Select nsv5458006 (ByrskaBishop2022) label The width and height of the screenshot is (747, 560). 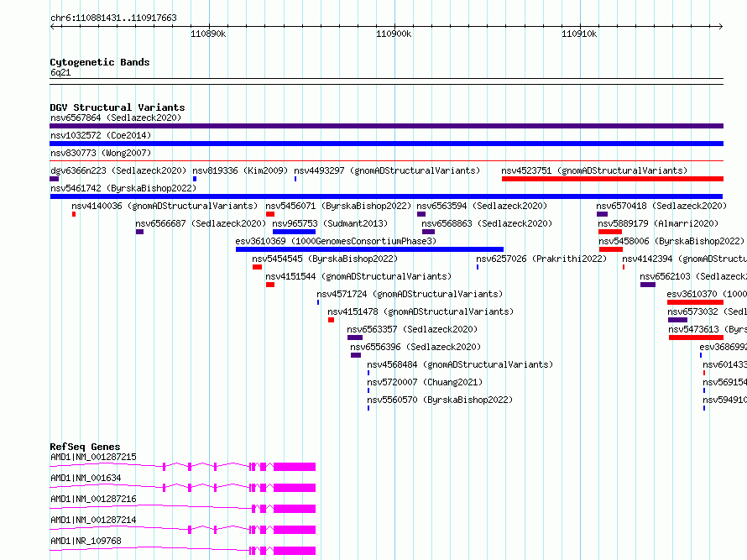click(671, 241)
